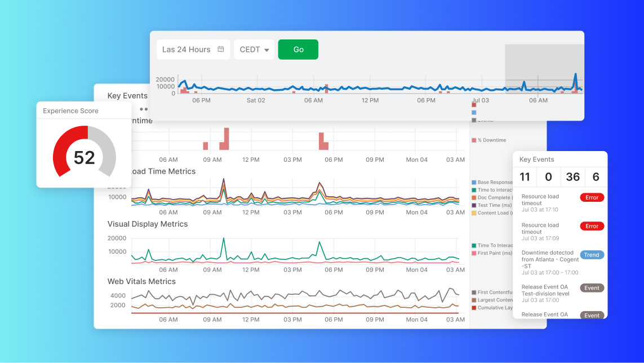Click the Mon 04 label under Web Vitals chart
The width and height of the screenshot is (644, 363).
tap(416, 320)
